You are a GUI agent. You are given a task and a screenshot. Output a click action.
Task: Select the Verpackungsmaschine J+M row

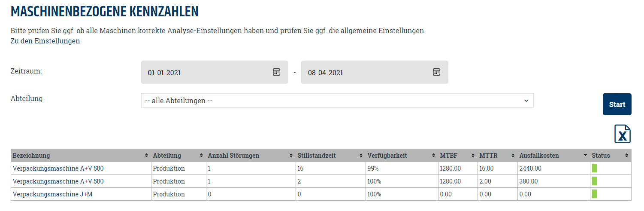pos(321,194)
